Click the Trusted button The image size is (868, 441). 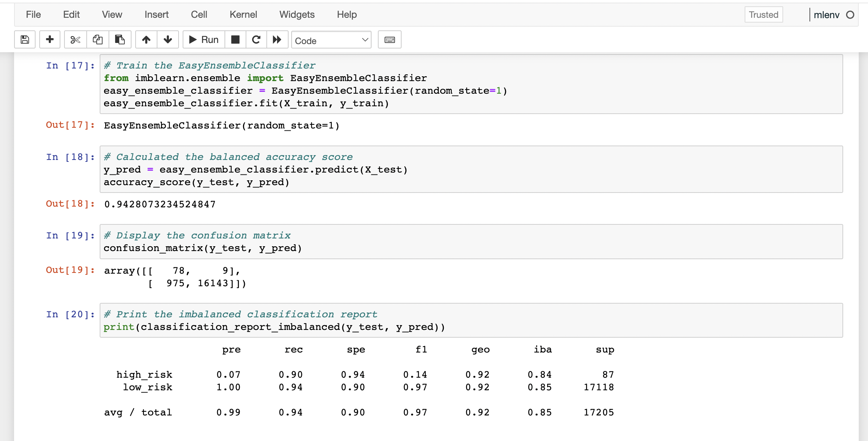pyautogui.click(x=763, y=14)
